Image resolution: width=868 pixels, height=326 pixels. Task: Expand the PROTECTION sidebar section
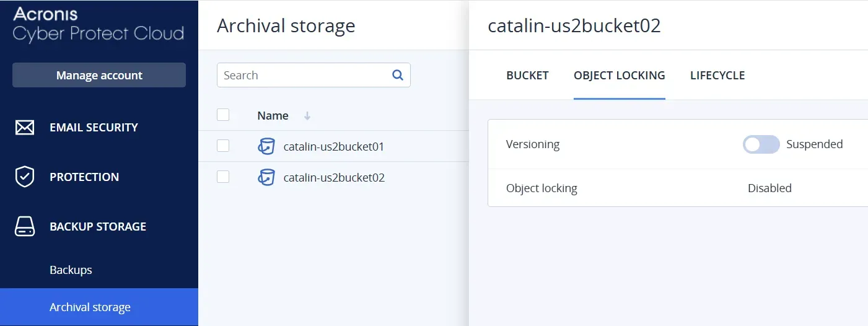pos(84,177)
